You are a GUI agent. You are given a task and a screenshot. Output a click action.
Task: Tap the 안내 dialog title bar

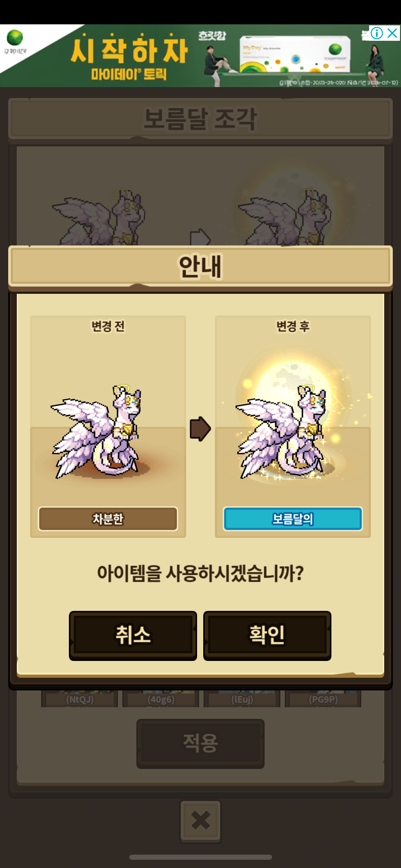point(200,267)
